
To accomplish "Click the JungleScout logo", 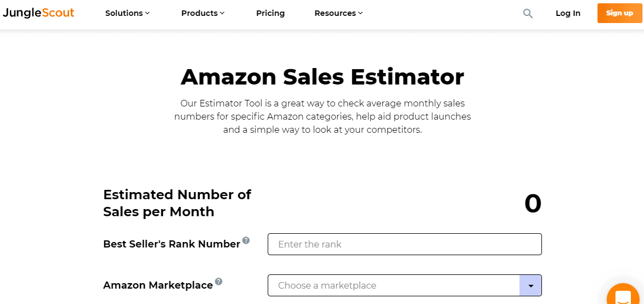I will [x=38, y=13].
